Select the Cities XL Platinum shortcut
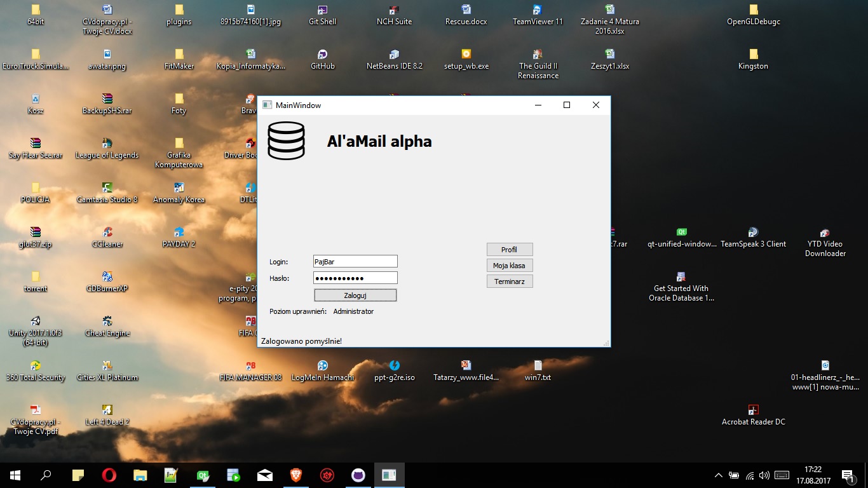868x488 pixels. (107, 371)
